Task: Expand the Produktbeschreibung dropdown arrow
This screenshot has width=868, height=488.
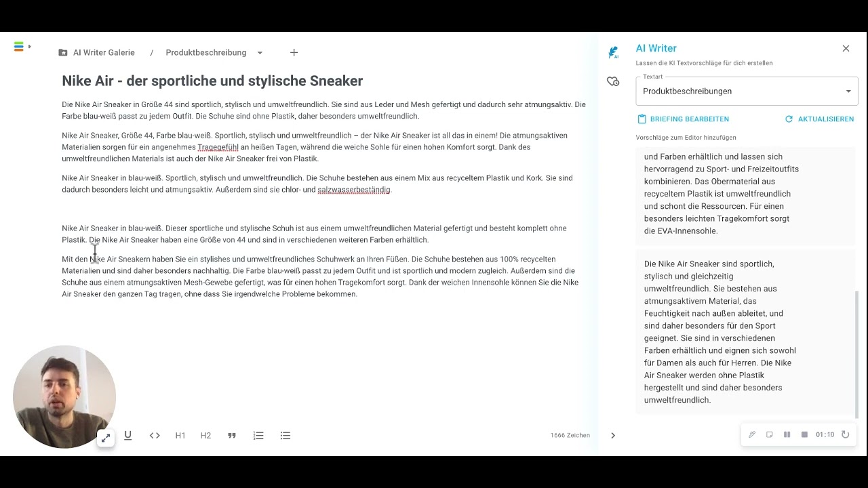Action: 260,53
